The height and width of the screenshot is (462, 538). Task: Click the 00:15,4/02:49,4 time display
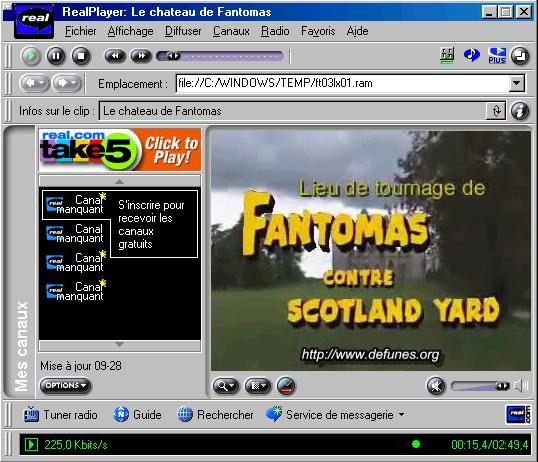(490, 445)
